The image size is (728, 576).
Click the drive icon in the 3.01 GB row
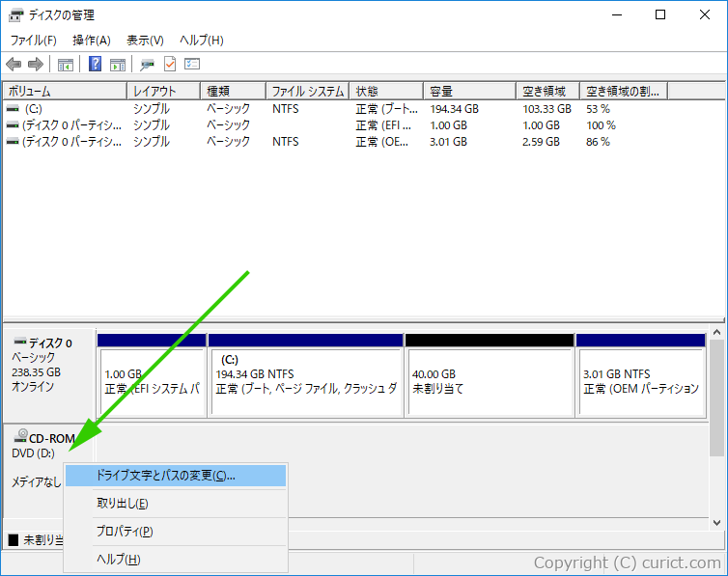click(13, 142)
